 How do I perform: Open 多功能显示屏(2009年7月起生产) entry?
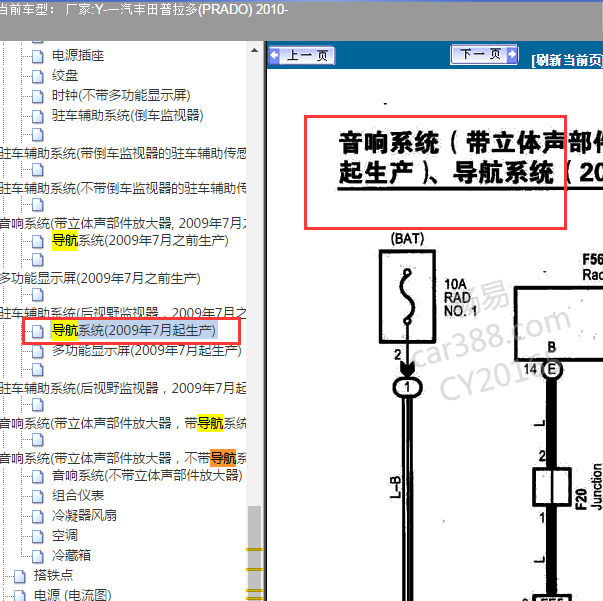pyautogui.click(x=147, y=350)
